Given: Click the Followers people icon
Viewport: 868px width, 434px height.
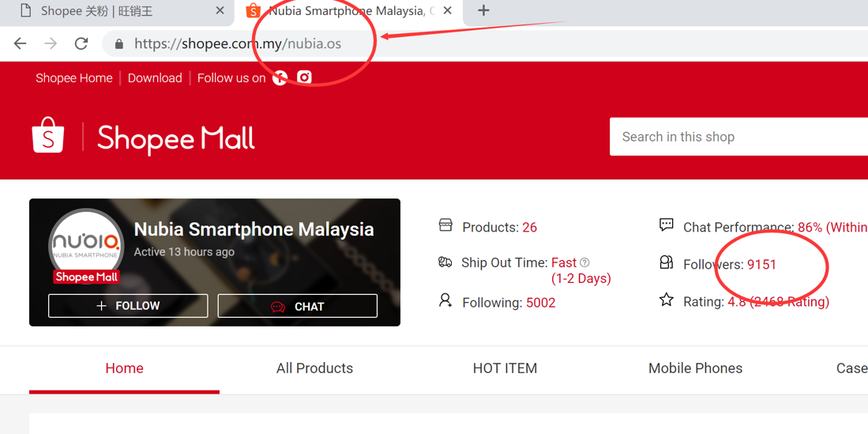Looking at the screenshot, I should (x=667, y=262).
